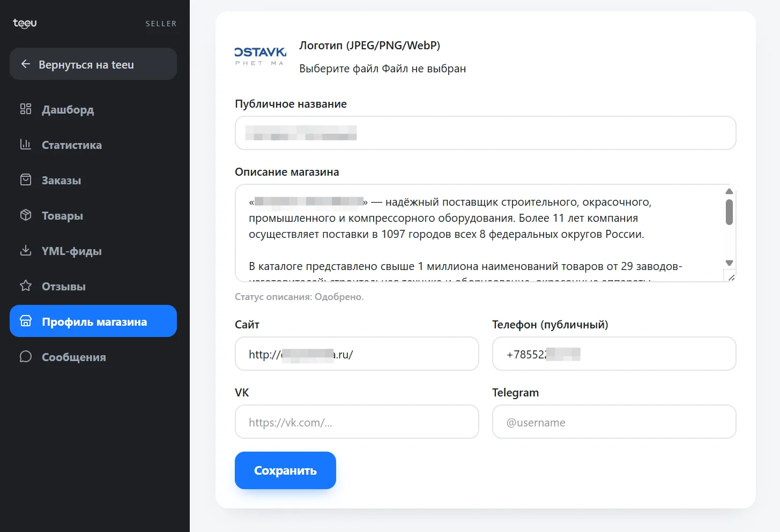This screenshot has width=780, height=532.
Task: Click the teeu logo in the sidebar
Action: [25, 23]
